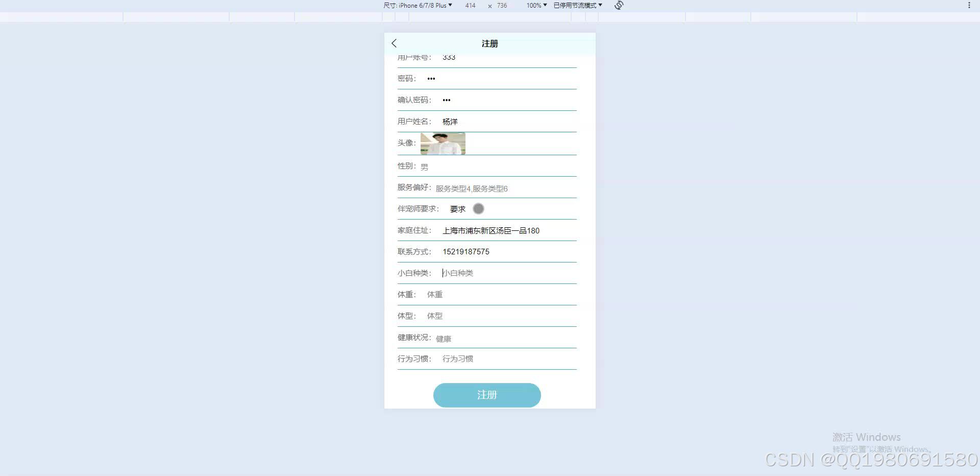Click the avatar photo next to 头像
Screen dimensions: 980x476
point(443,144)
